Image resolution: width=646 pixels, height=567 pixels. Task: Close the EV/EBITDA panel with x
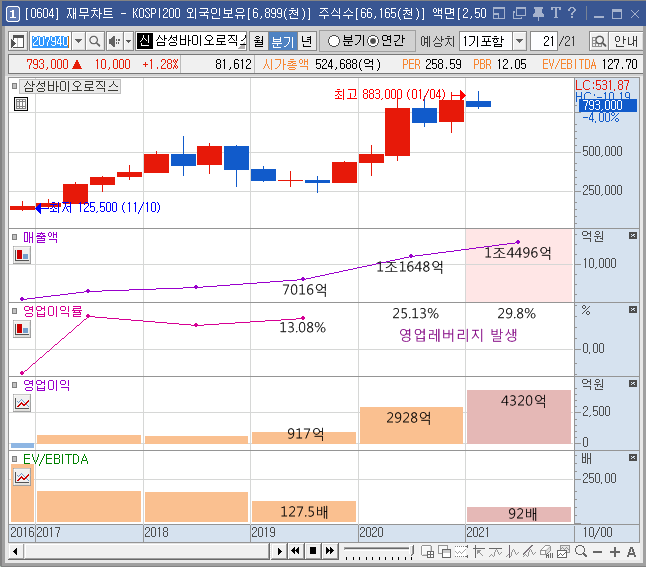[x=633, y=458]
